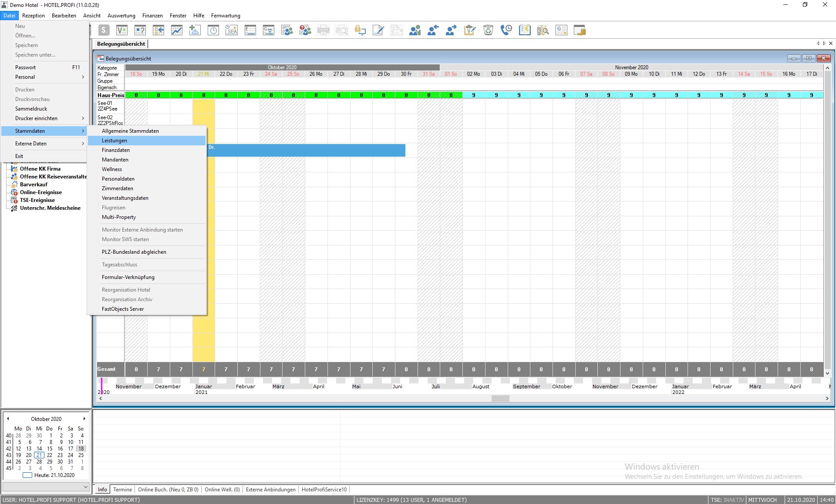The width and height of the screenshot is (836, 504).
Task: Select Leistungen in Stammdaten submenu
Action: pos(115,141)
